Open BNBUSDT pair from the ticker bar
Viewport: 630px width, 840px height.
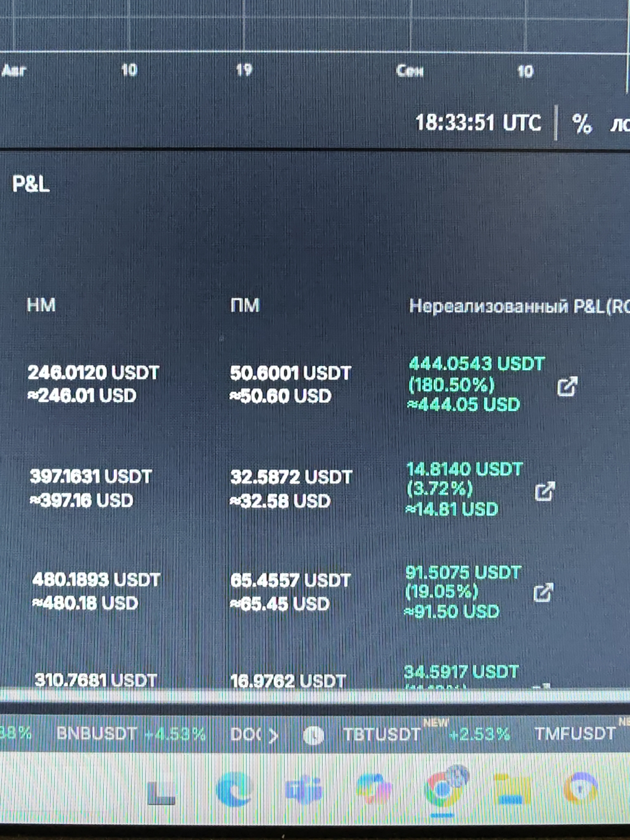pos(97,733)
